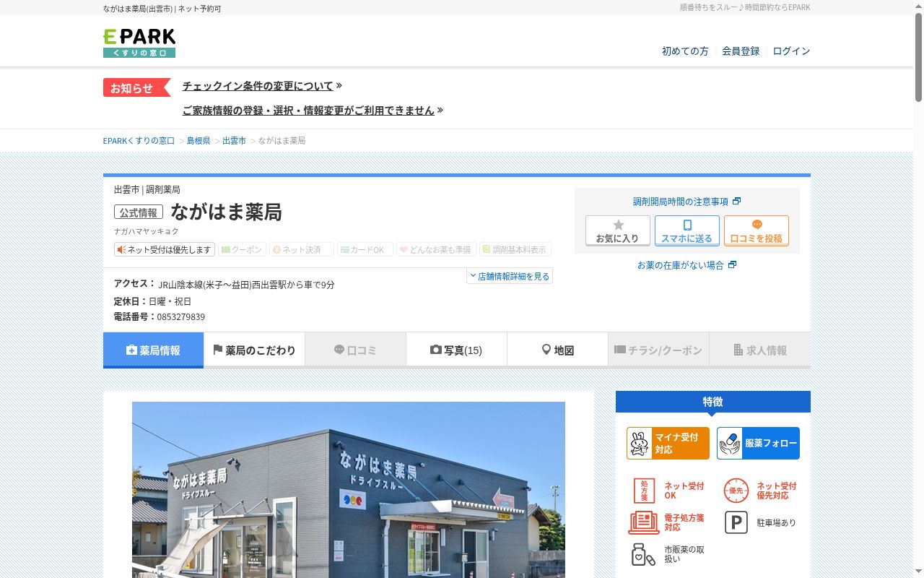Switch to 薬局のこだわり tab
Viewport: 924px width, 578px height.
(x=254, y=350)
